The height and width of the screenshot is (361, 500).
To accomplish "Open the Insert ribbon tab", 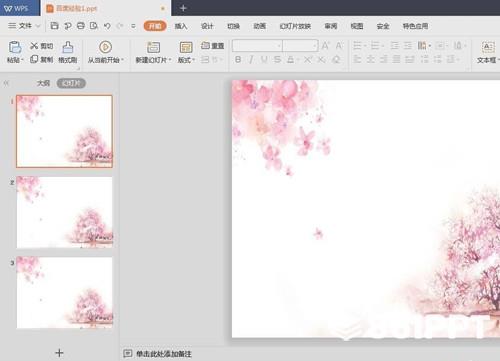I will (181, 26).
